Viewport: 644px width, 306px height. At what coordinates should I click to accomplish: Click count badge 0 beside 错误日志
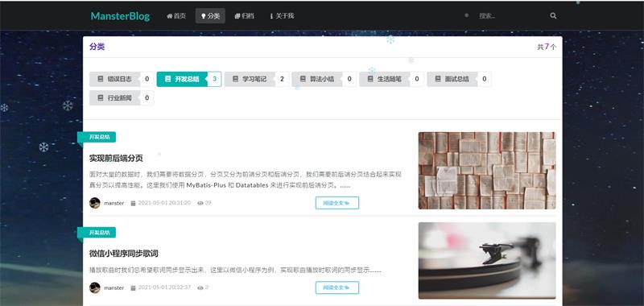[147, 79]
